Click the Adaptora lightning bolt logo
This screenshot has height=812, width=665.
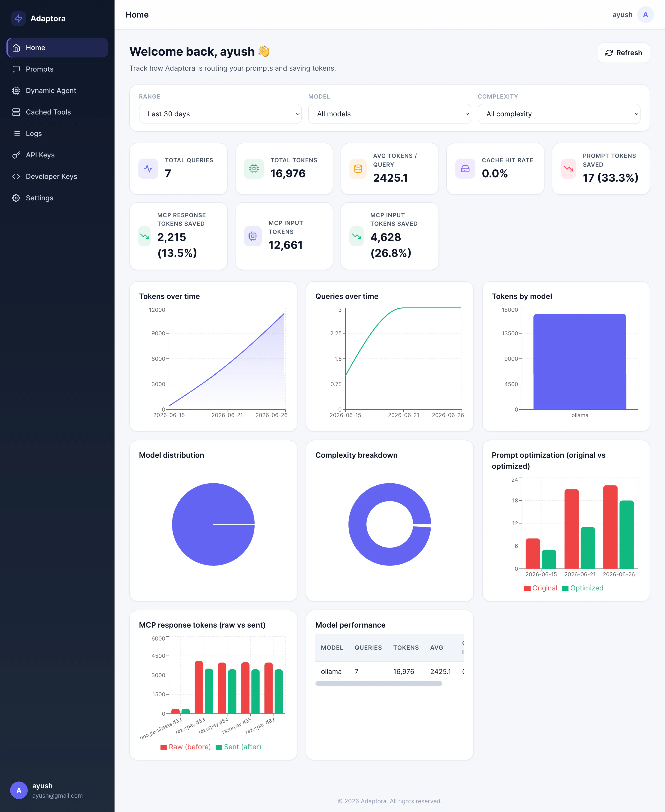pos(18,18)
